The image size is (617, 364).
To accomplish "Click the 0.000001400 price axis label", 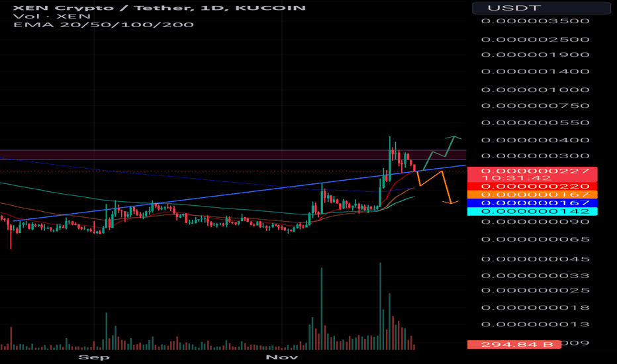I will pos(535,71).
